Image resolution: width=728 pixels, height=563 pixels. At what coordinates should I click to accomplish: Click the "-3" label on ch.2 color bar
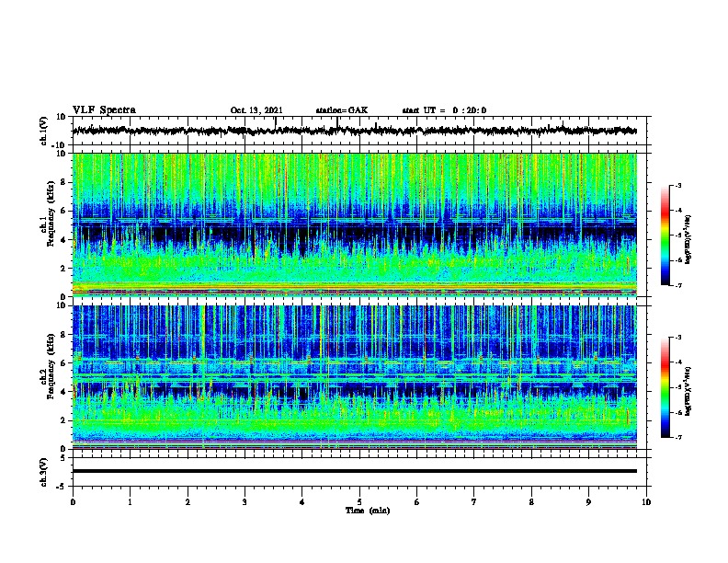(x=677, y=338)
